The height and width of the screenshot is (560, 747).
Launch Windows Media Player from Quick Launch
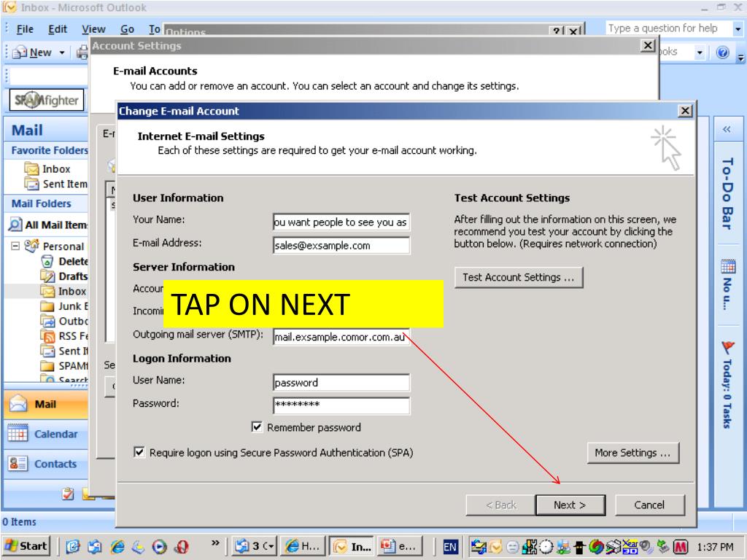click(x=160, y=547)
